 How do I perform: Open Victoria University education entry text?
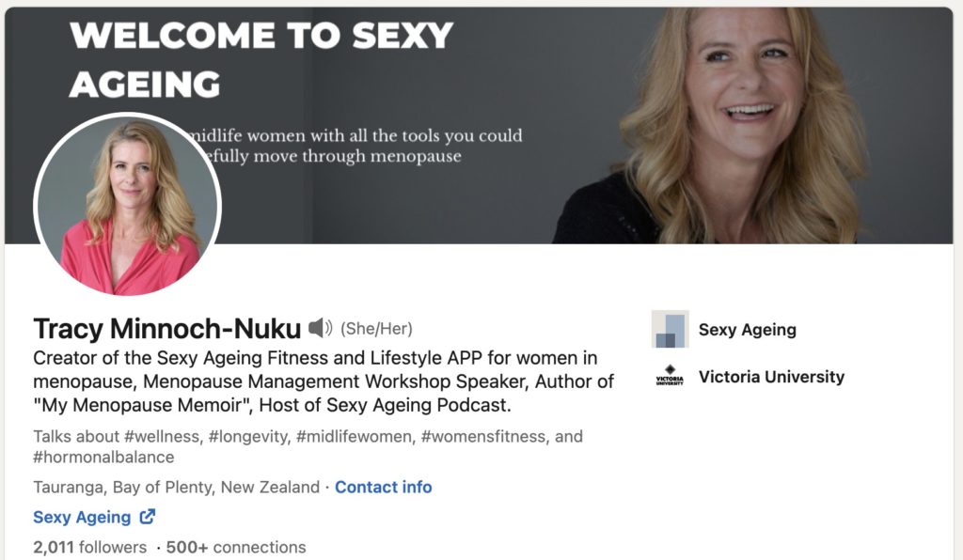click(x=771, y=377)
